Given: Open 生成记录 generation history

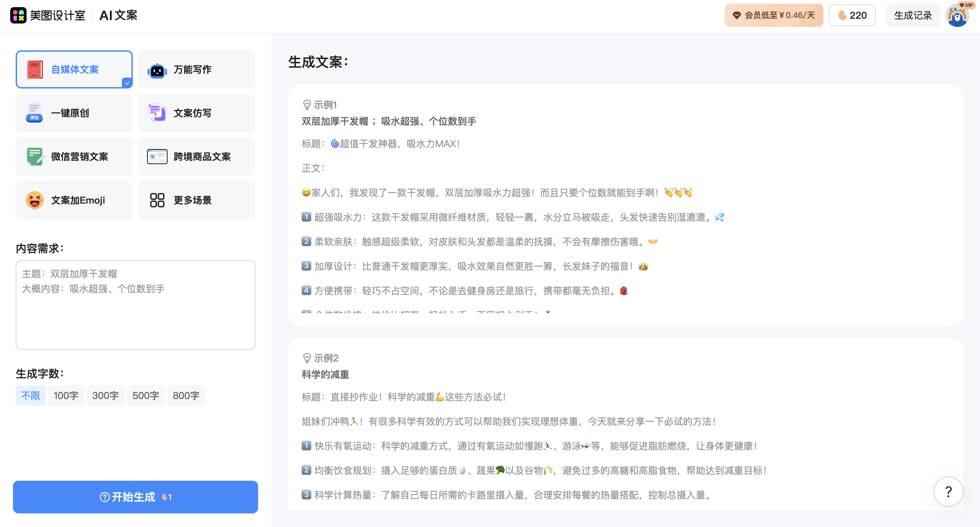Looking at the screenshot, I should tap(913, 15).
